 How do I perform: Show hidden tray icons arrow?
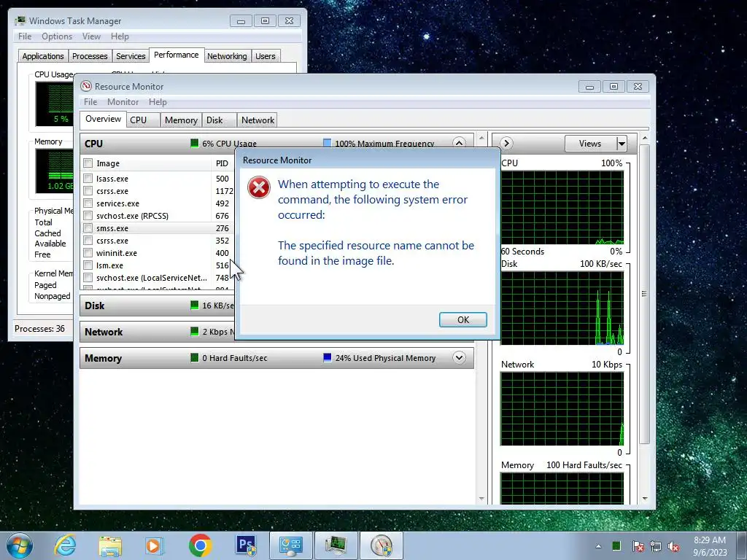[x=598, y=546]
